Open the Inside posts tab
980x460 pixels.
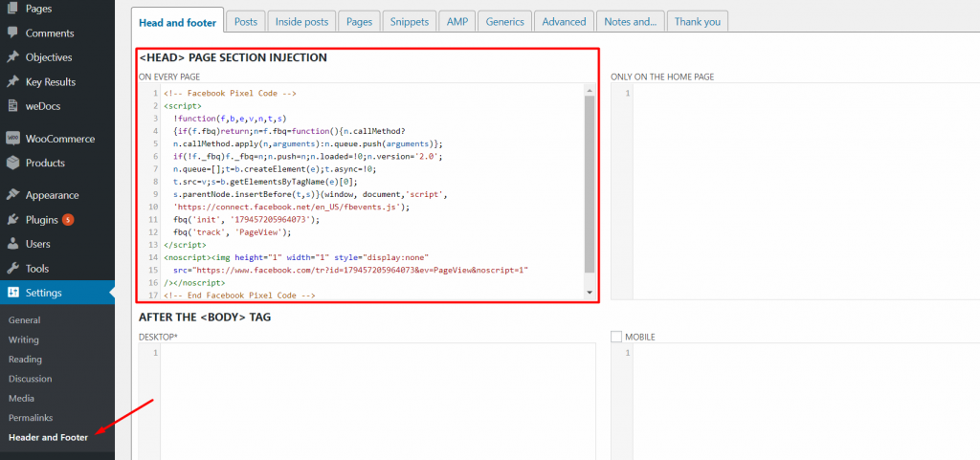pyautogui.click(x=301, y=21)
